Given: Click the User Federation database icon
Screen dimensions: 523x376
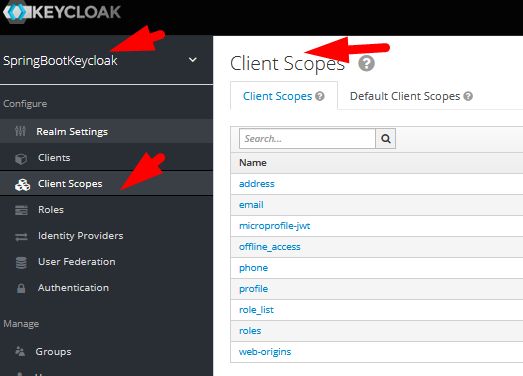Looking at the screenshot, I should [x=21, y=263].
